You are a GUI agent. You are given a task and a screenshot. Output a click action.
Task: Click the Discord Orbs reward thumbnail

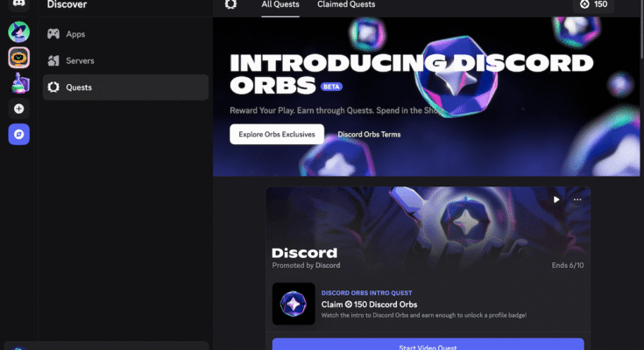[x=294, y=304]
